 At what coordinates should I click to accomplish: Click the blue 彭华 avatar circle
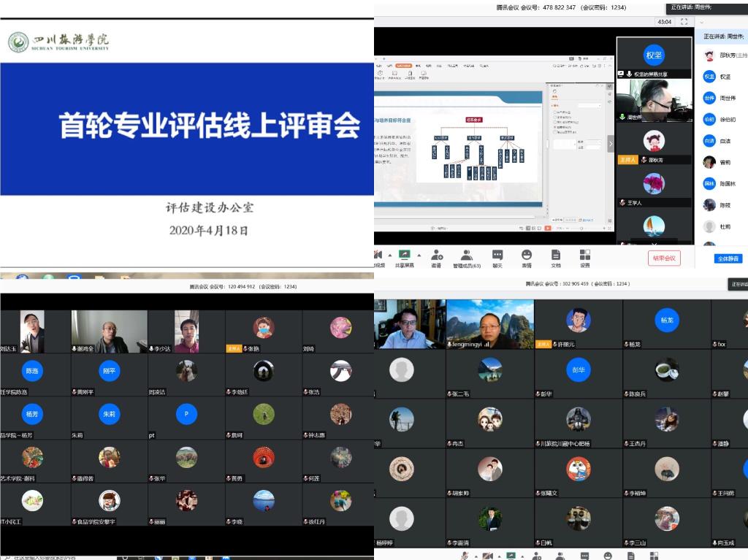click(x=579, y=369)
